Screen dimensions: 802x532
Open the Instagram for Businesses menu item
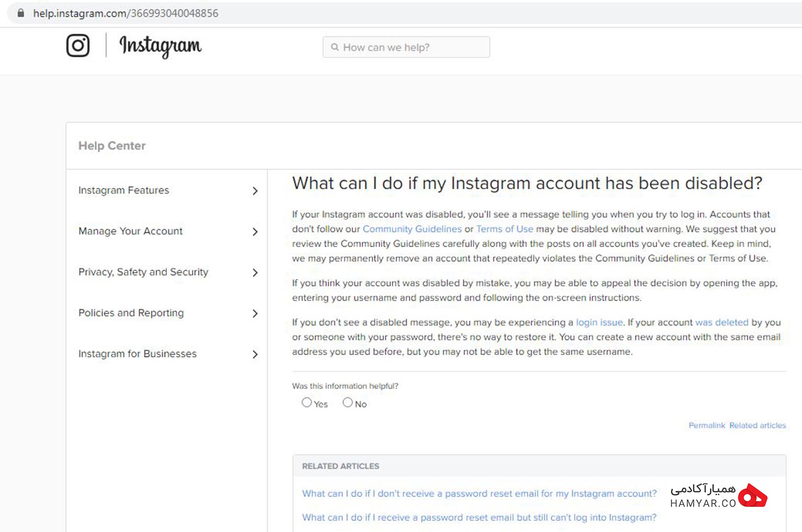point(137,354)
